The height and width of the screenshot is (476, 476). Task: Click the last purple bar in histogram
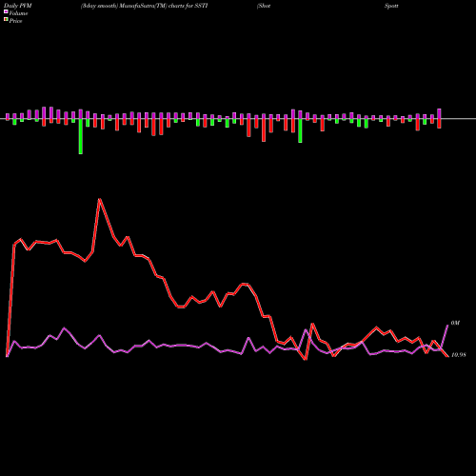(x=439, y=114)
